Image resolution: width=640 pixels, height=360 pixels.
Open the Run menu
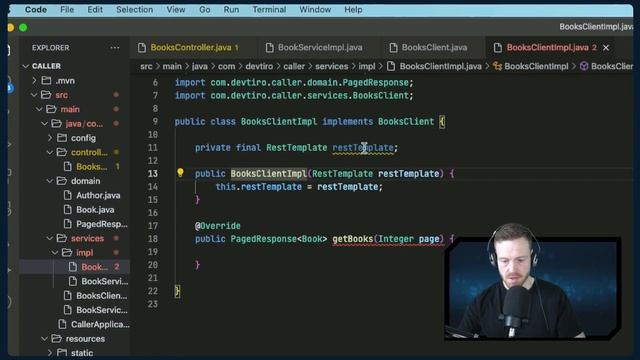pos(231,9)
